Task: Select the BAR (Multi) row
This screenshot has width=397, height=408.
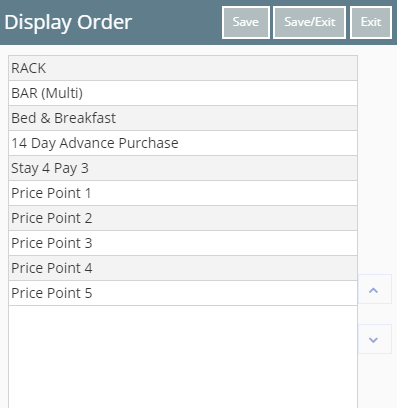Action: (x=183, y=93)
